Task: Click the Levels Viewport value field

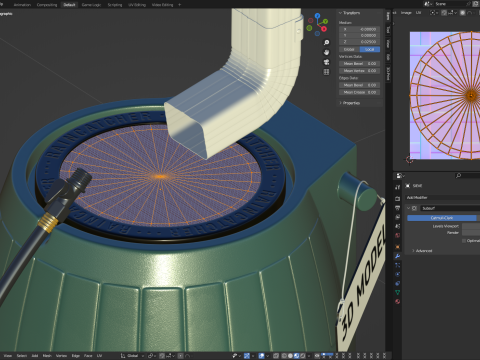Action: coord(471,226)
